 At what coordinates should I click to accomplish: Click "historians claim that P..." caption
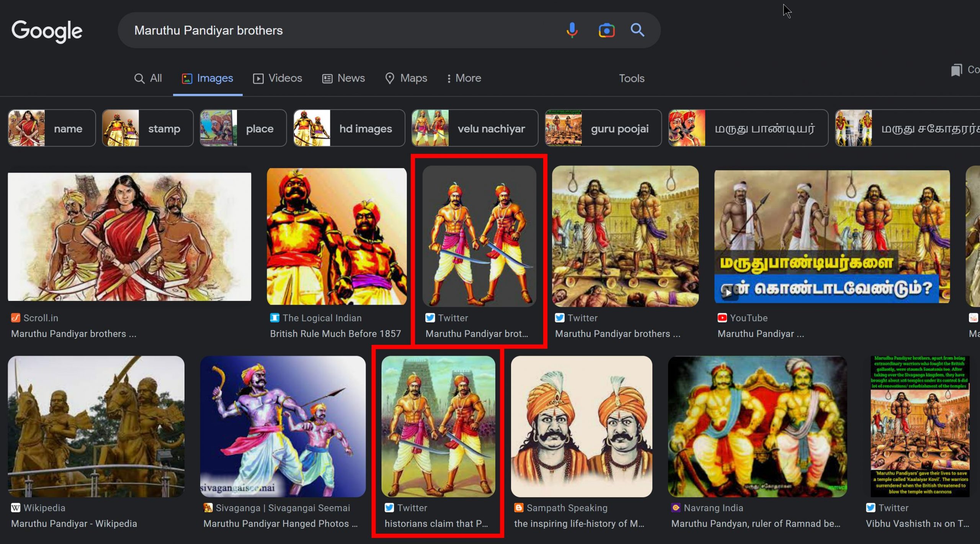pyautogui.click(x=436, y=524)
